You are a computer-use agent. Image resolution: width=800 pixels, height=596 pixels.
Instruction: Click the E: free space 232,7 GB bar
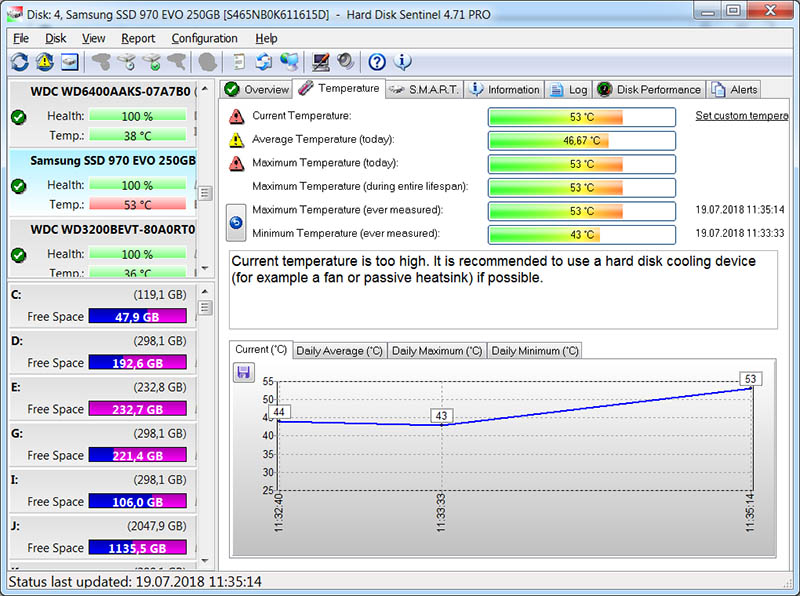[137, 409]
